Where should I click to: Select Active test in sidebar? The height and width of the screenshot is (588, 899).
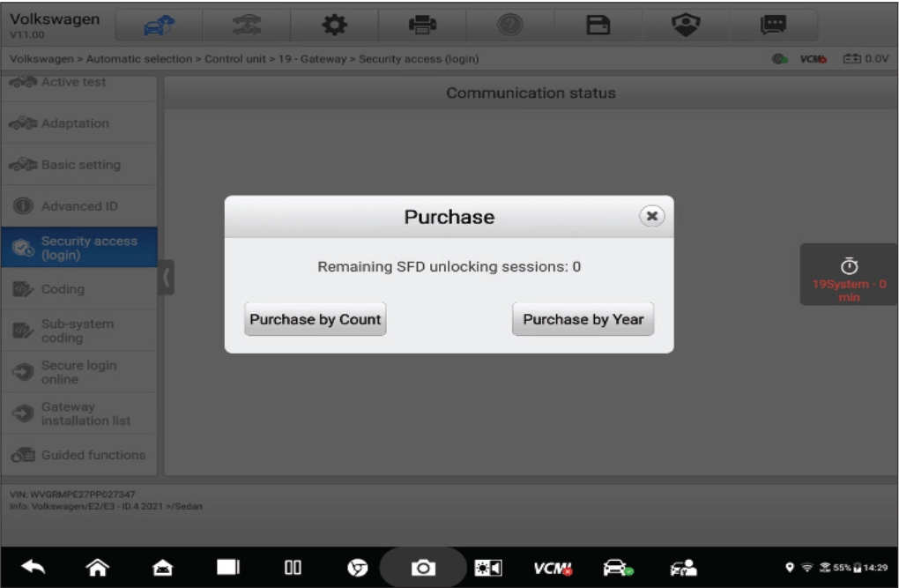79,86
